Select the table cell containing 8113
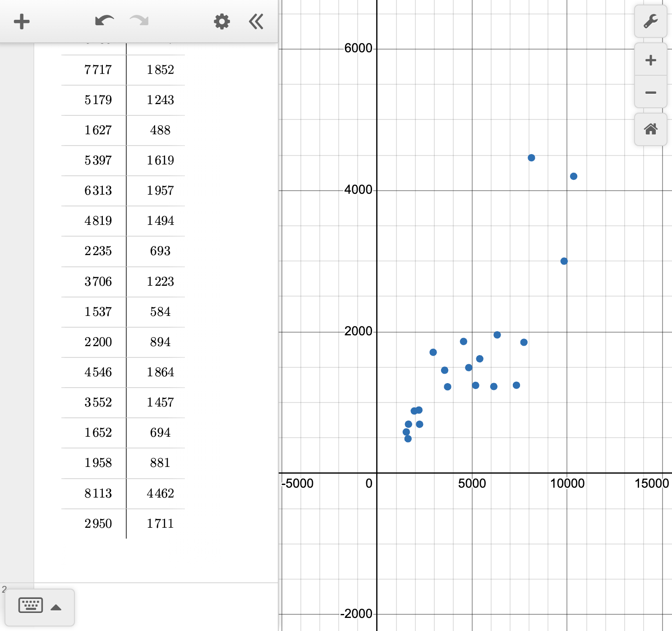Viewport: 672px width, 631px height. (98, 494)
